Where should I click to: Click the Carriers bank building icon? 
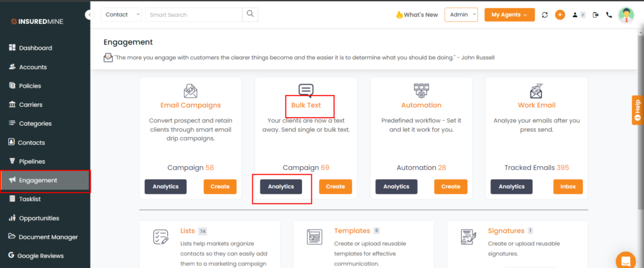12,104
